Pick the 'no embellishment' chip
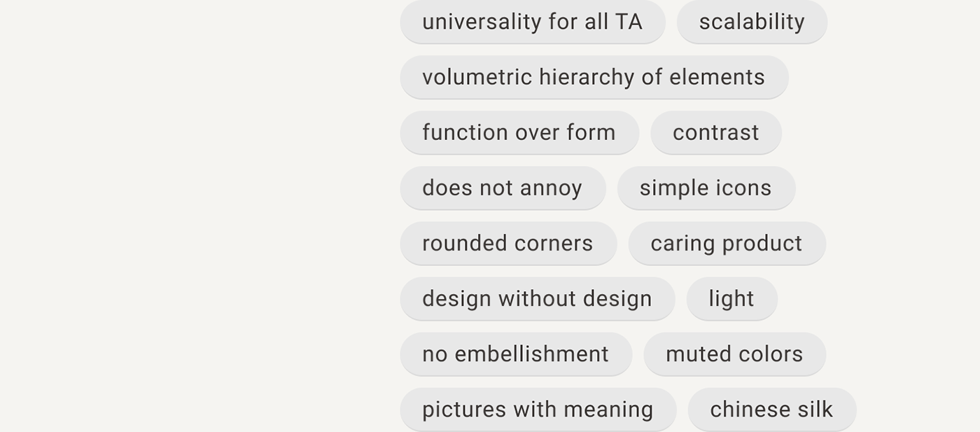 (x=515, y=354)
